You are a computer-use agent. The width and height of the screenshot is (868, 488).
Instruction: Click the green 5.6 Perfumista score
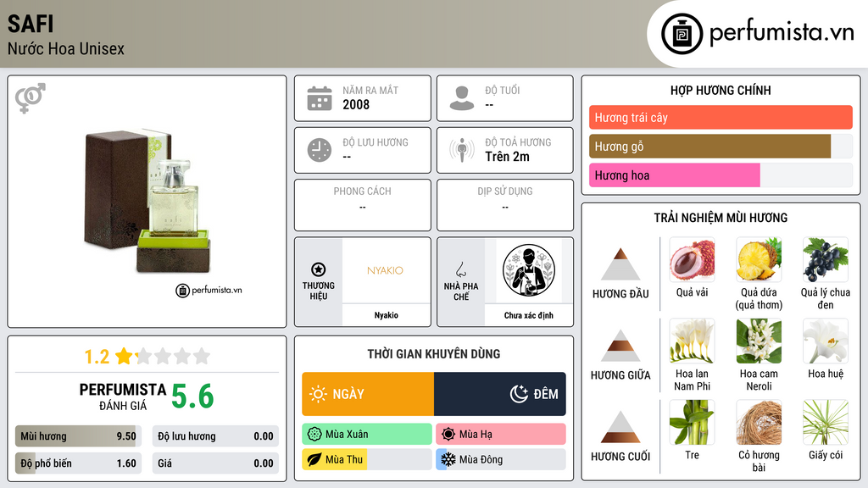tap(192, 396)
